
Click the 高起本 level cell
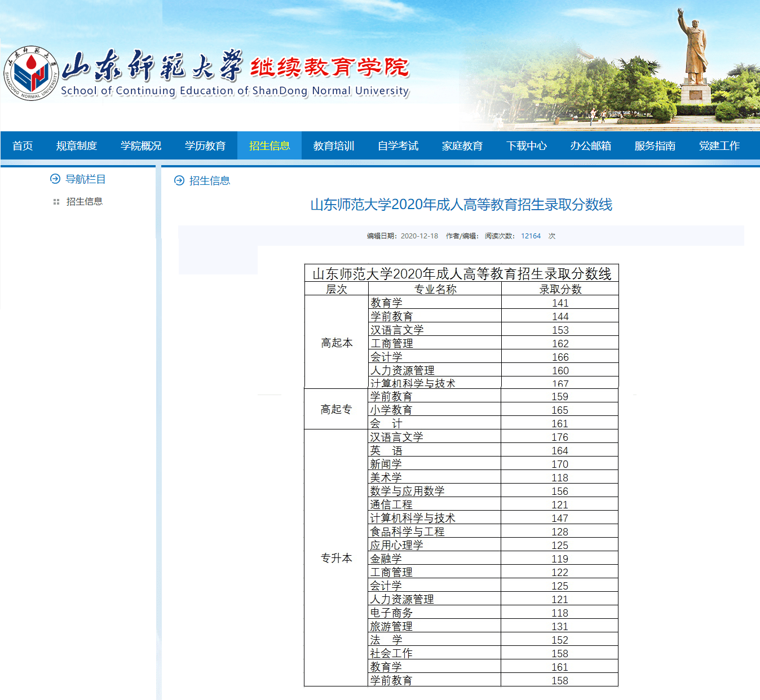337,343
